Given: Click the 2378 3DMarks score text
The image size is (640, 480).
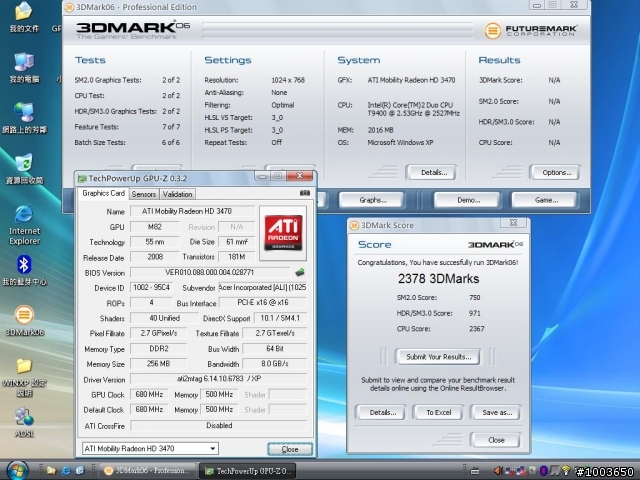Looking at the screenshot, I should pos(438,279).
